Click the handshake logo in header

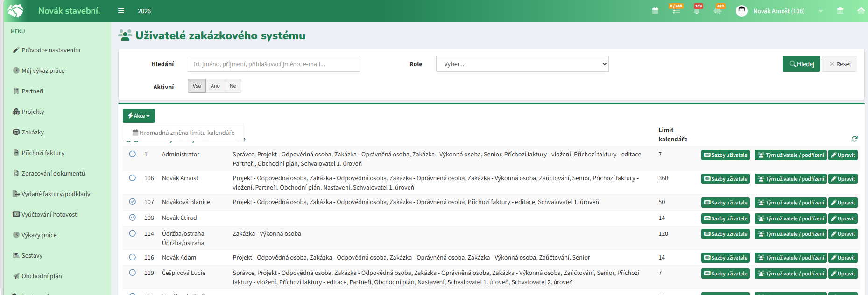(16, 10)
